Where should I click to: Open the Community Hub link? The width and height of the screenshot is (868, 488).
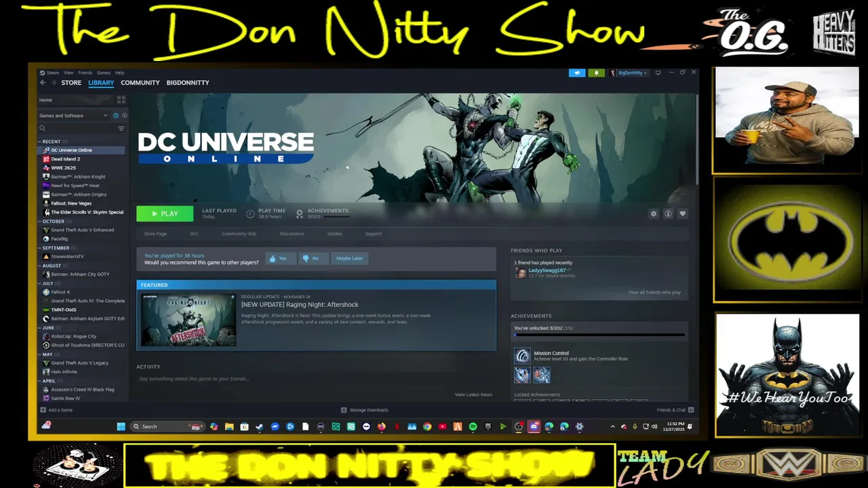(x=239, y=234)
